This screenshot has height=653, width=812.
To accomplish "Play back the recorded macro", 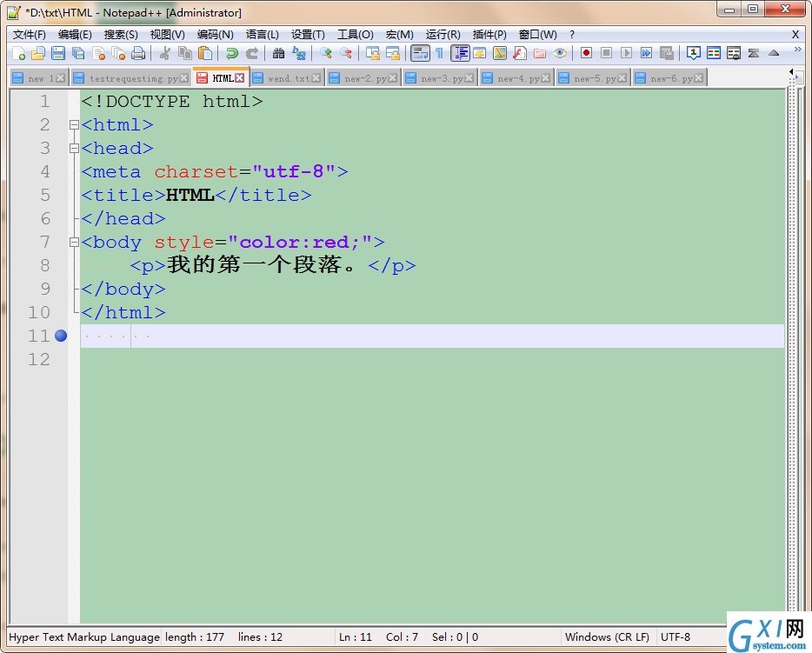I will click(627, 53).
